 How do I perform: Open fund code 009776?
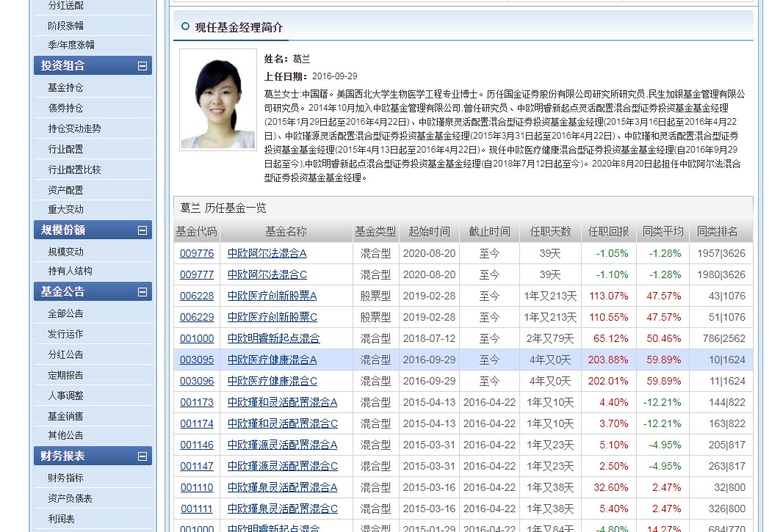pos(197,254)
